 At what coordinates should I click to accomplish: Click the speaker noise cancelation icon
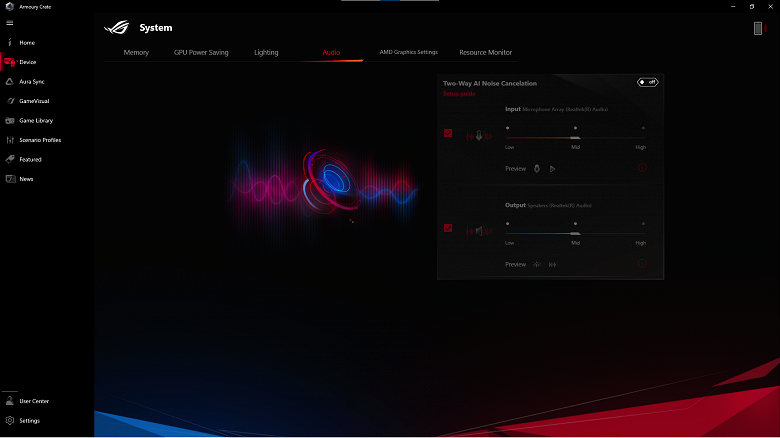479,231
